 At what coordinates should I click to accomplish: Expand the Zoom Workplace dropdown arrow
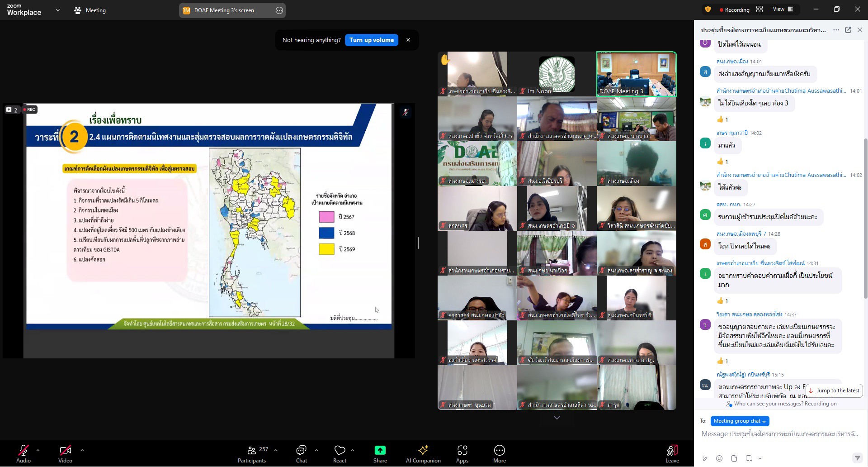point(58,10)
